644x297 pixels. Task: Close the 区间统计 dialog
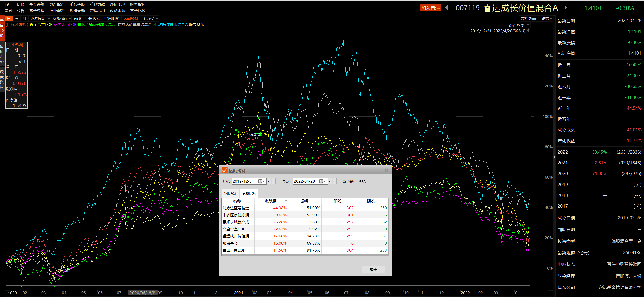coord(386,170)
